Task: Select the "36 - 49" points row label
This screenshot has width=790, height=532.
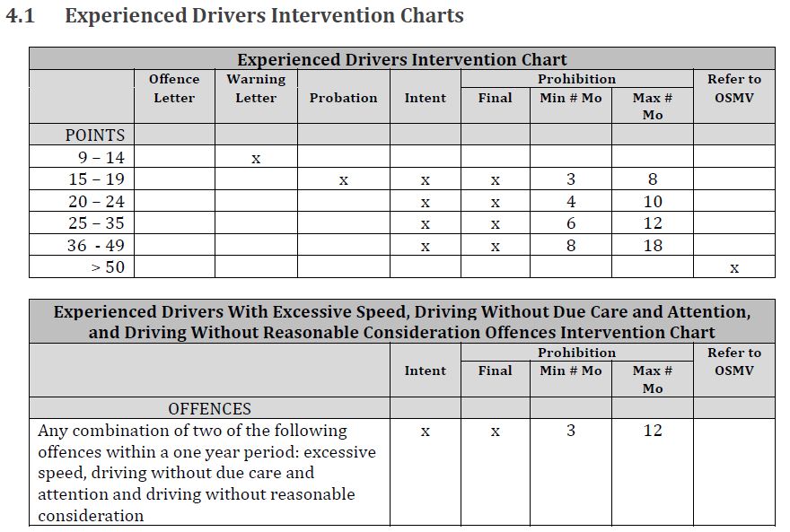Action: [97, 245]
